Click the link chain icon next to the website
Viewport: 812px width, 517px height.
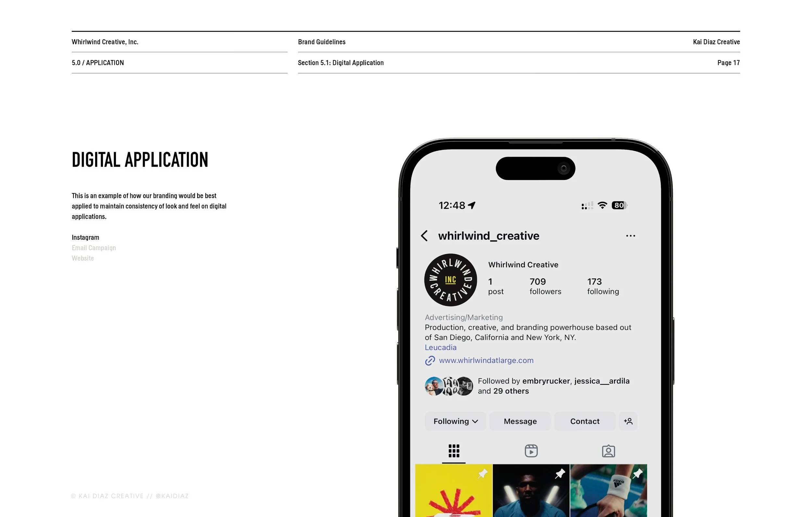click(x=430, y=361)
